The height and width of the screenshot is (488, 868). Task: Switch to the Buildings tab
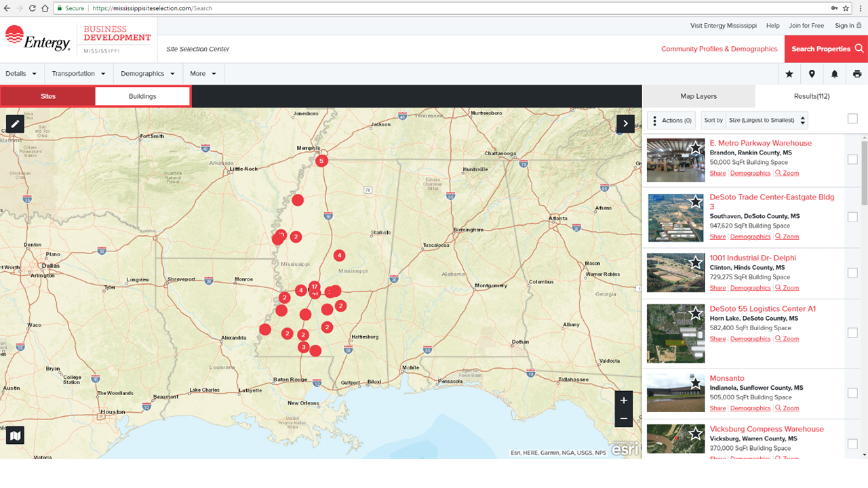142,96
